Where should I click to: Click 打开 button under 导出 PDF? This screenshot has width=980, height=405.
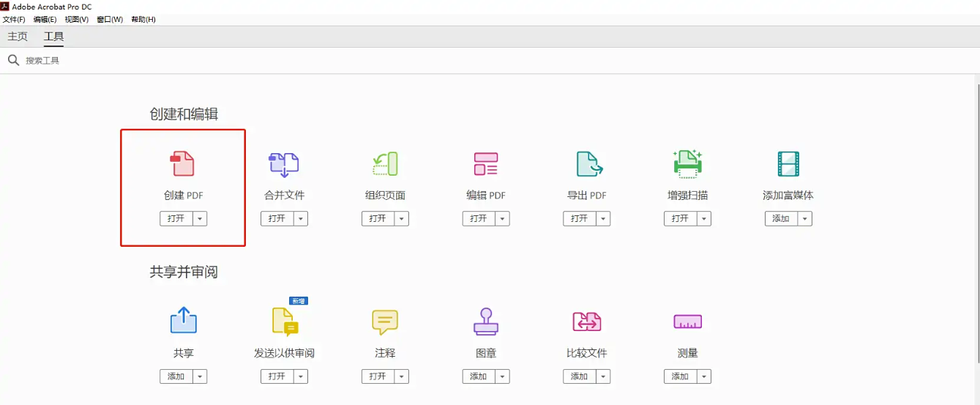tap(580, 219)
